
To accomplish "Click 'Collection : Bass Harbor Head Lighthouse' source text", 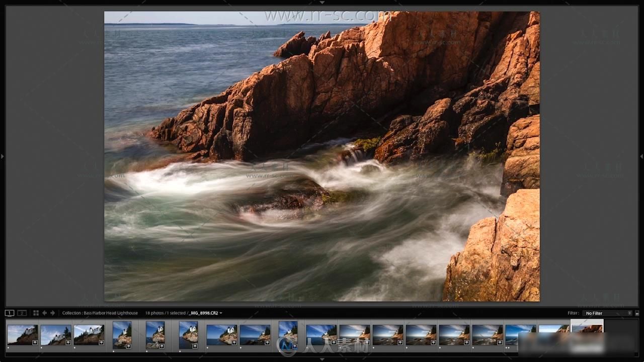I will click(x=100, y=313).
